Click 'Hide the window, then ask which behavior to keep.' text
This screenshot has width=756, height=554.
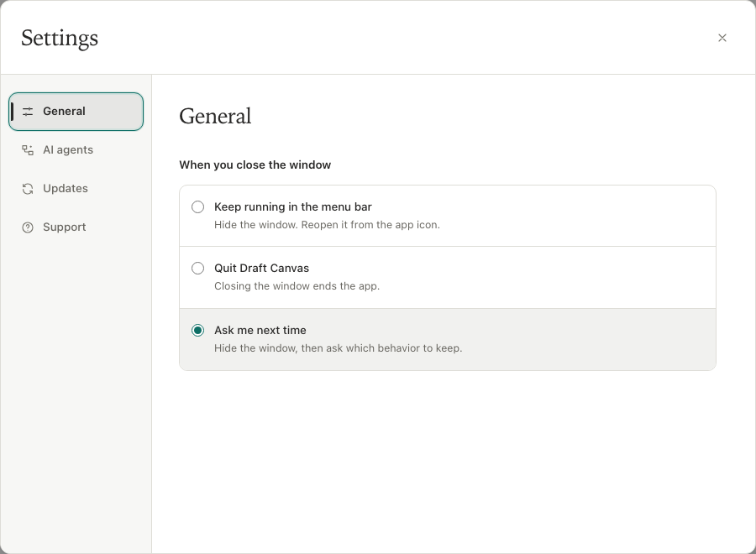click(x=338, y=348)
